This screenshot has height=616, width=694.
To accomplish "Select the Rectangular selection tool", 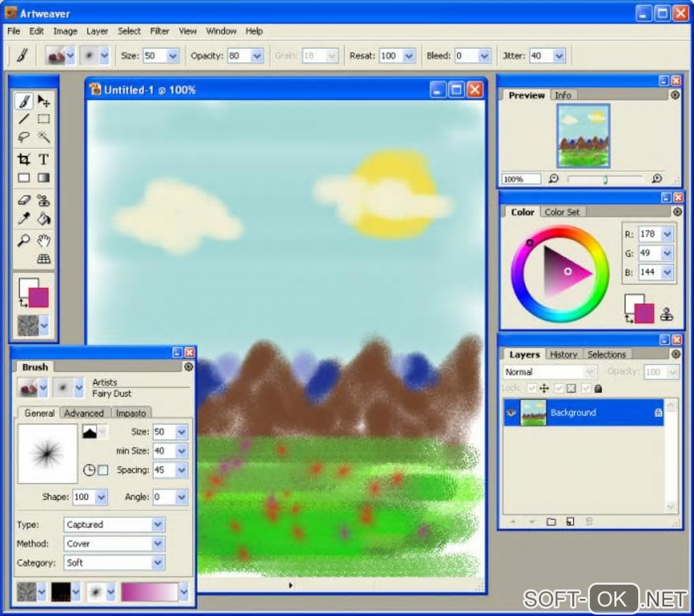I will (x=44, y=119).
